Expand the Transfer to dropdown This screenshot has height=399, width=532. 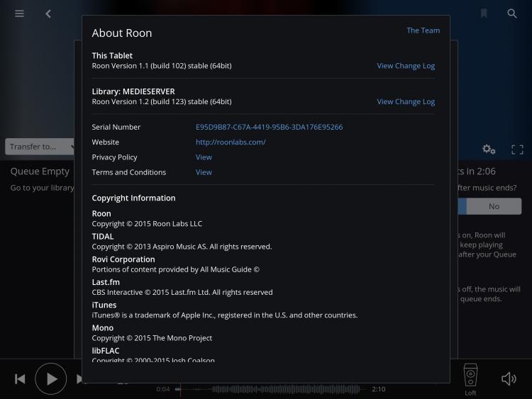pos(41,147)
